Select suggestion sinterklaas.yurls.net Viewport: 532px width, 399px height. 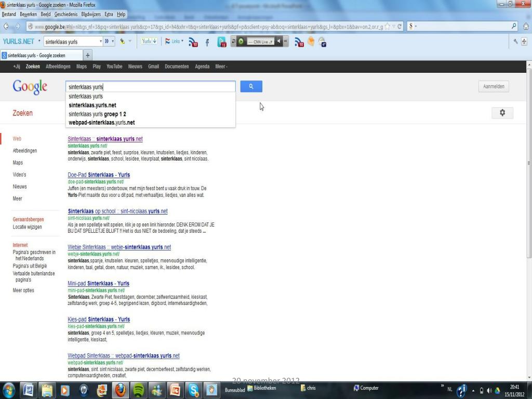click(x=150, y=105)
